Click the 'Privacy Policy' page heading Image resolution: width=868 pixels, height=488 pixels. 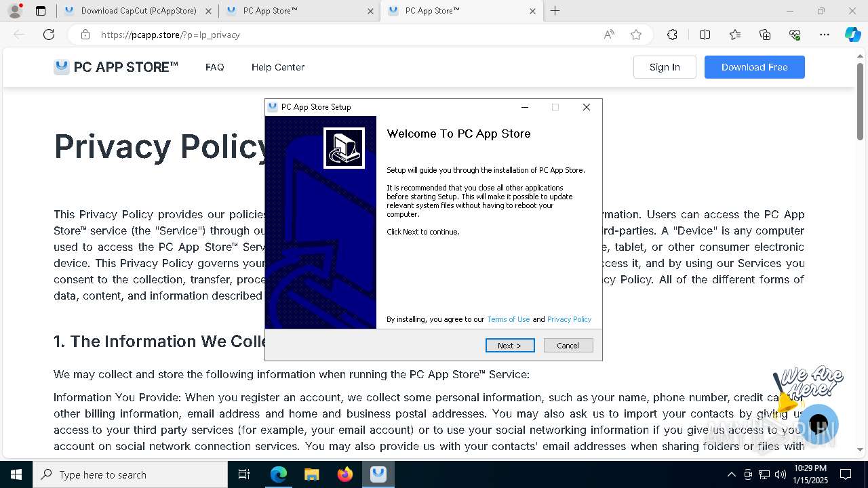pos(161,146)
